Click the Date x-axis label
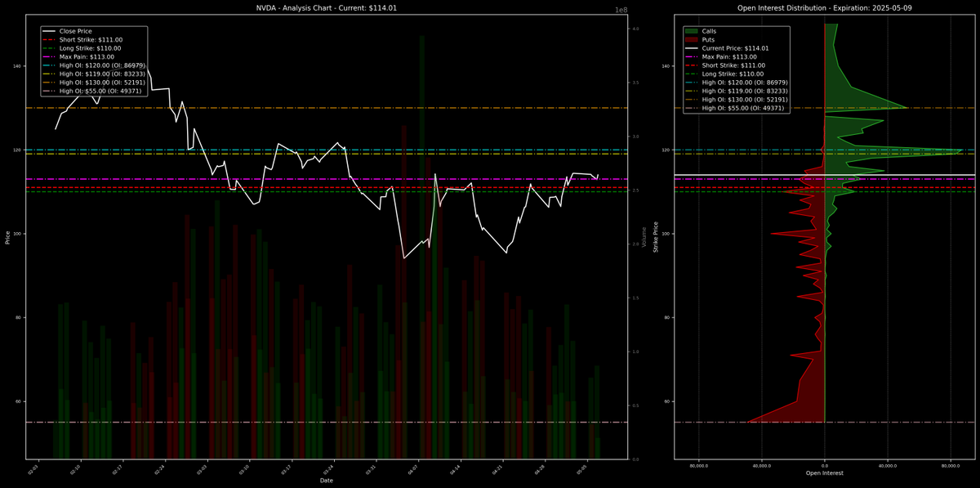Viewport: 980px width, 488px height. click(327, 481)
